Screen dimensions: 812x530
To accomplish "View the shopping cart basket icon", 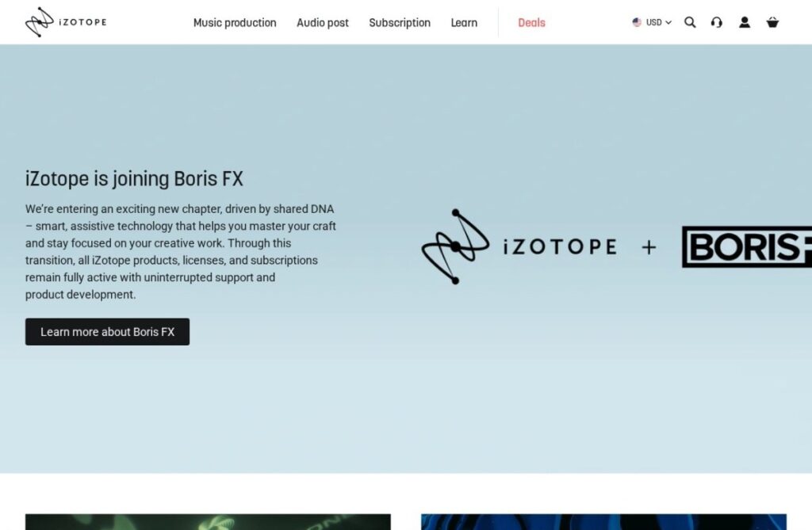I will tap(772, 22).
